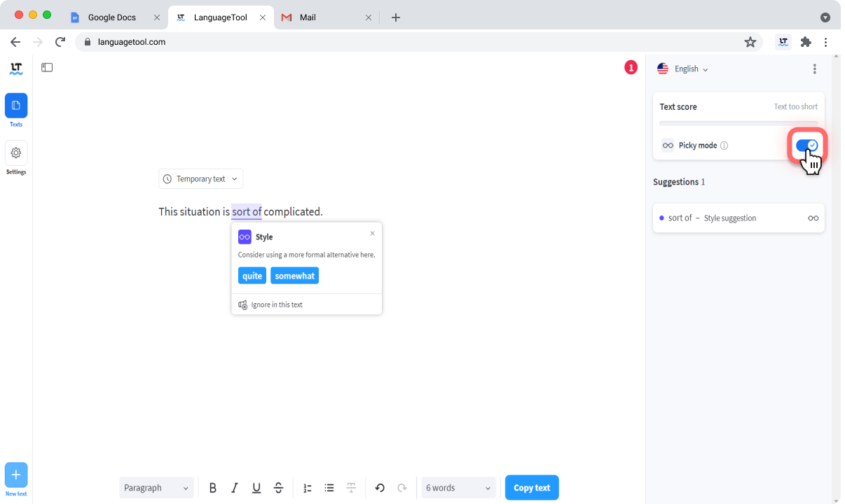
Task: Click the 'Text too short' label
Action: [796, 107]
